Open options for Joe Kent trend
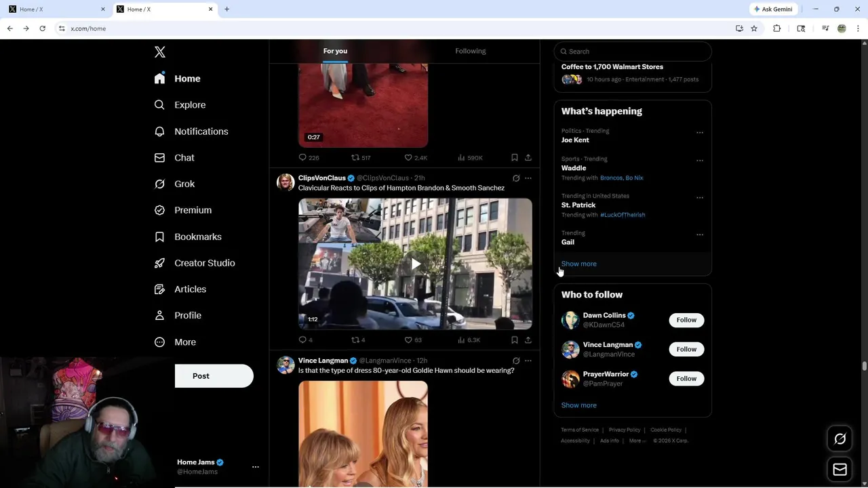 point(700,133)
